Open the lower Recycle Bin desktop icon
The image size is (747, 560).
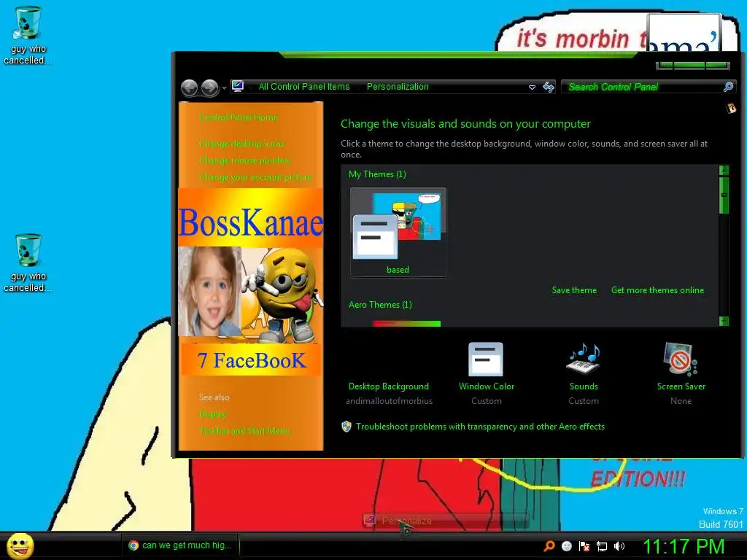point(28,262)
